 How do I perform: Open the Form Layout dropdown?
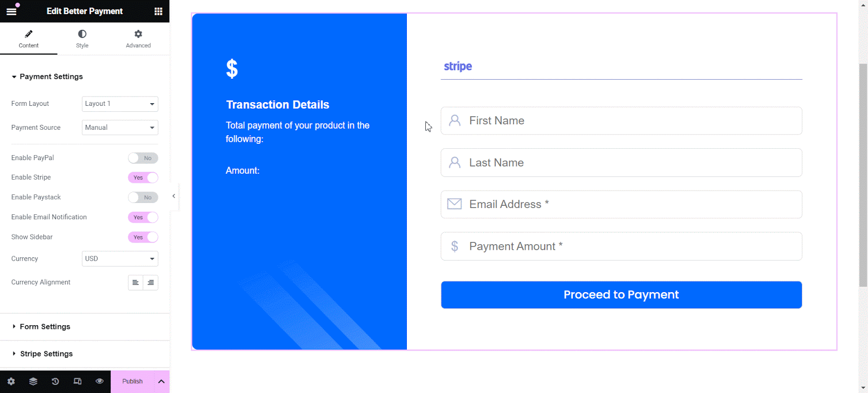119,104
